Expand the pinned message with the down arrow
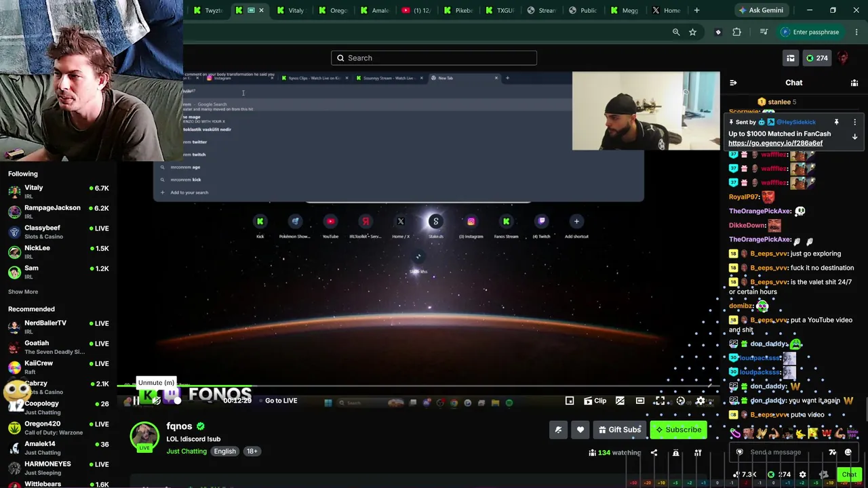Image resolution: width=868 pixels, height=488 pixels. (854, 136)
